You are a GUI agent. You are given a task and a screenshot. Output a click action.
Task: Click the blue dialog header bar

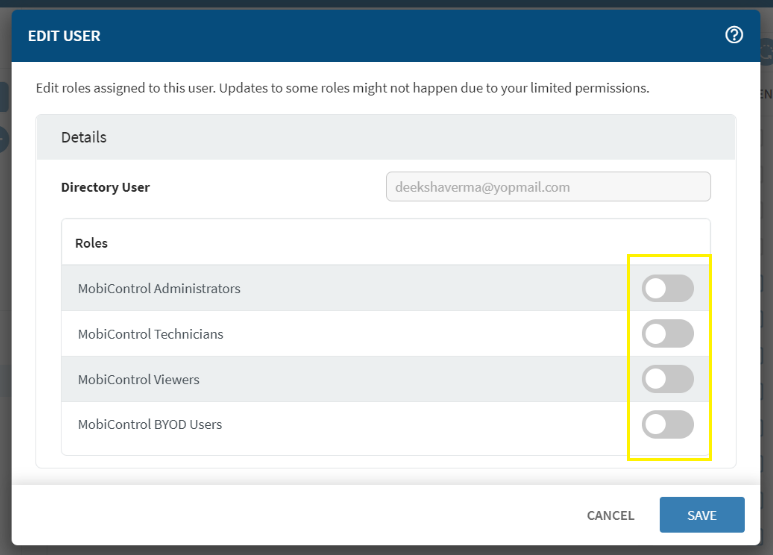[x=400, y=36]
